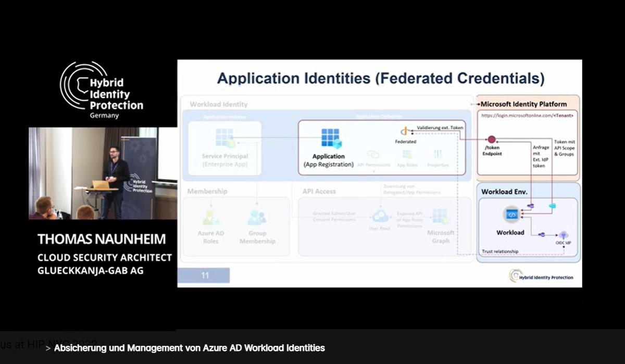The width and height of the screenshot is (625, 364).
Task: Click the OIDC IdP icon
Action: coord(563,235)
